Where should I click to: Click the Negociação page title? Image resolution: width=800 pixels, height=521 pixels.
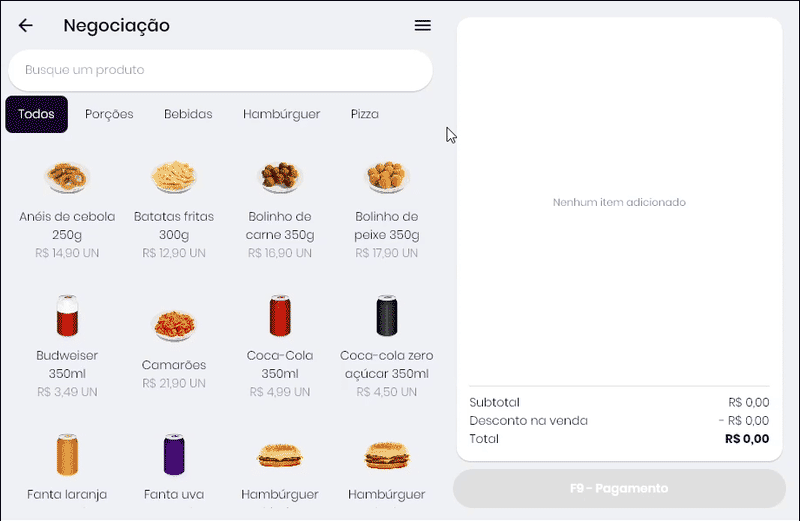click(x=116, y=26)
